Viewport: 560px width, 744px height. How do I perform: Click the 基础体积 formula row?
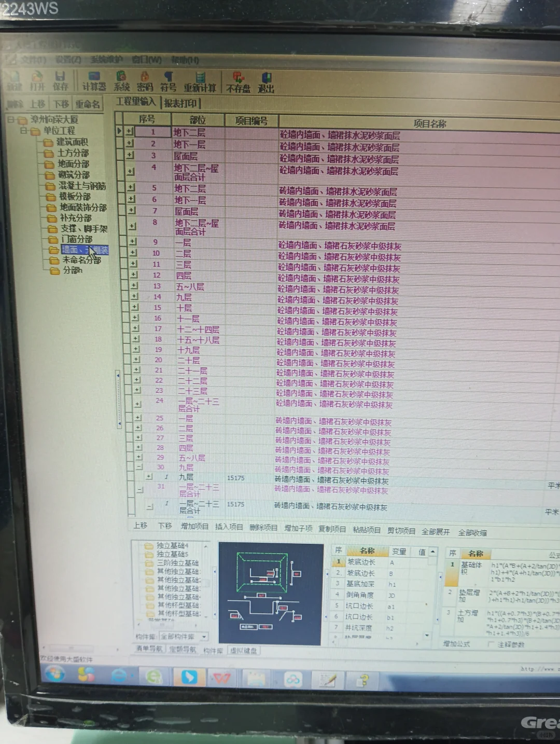pyautogui.click(x=503, y=573)
